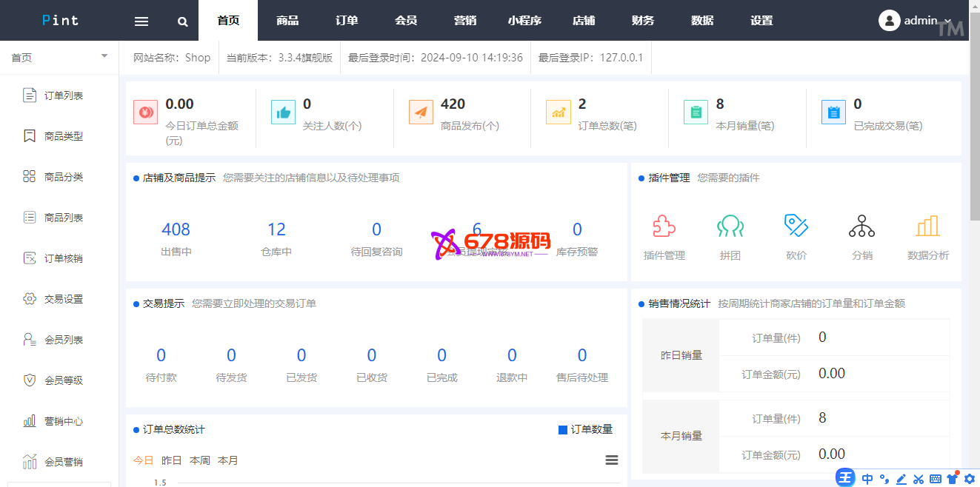Toggle the 订单数量 chart legend
The height and width of the screenshot is (487, 980).
(x=585, y=429)
